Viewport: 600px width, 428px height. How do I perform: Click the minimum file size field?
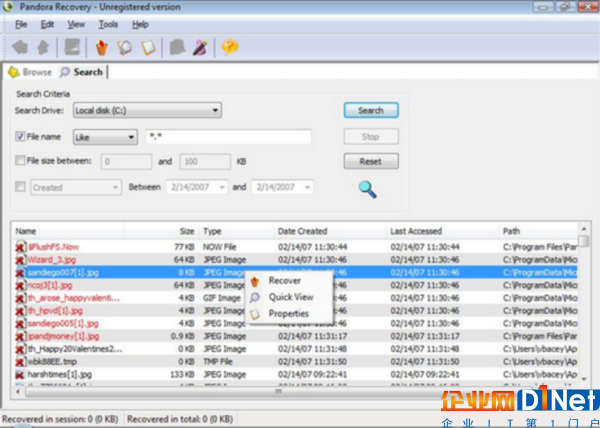[126, 161]
